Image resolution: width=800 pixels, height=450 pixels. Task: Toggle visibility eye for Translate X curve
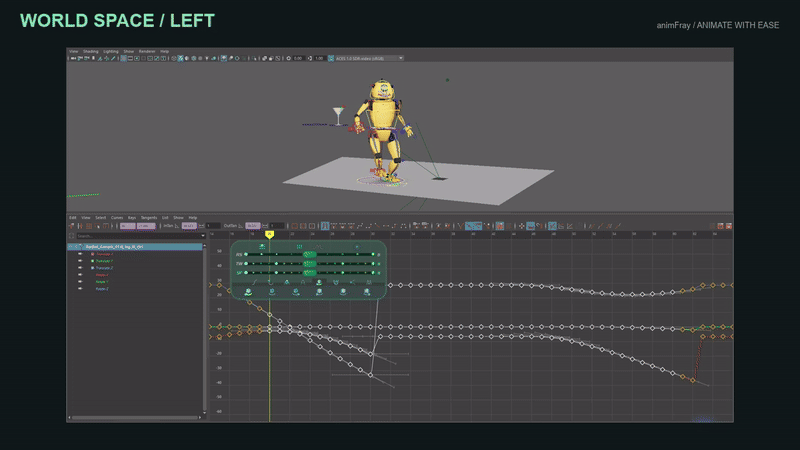tap(80, 254)
